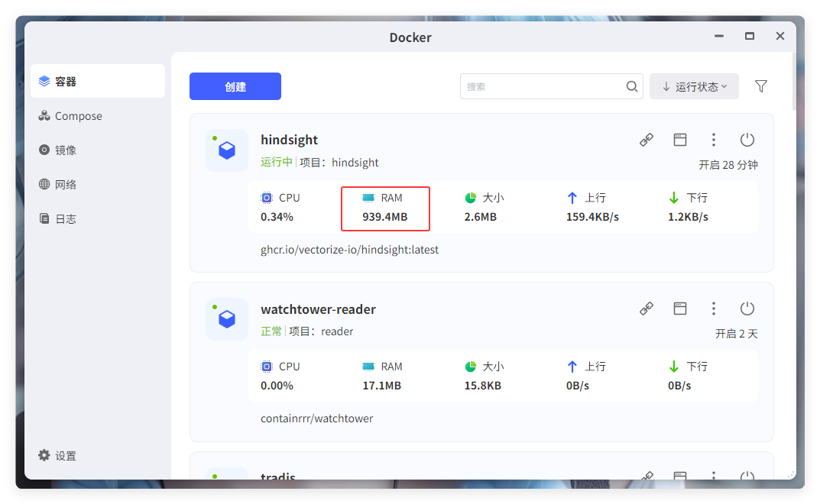This screenshot has height=504, width=820.
Task: Open the 容器 containers section
Action: [98, 81]
